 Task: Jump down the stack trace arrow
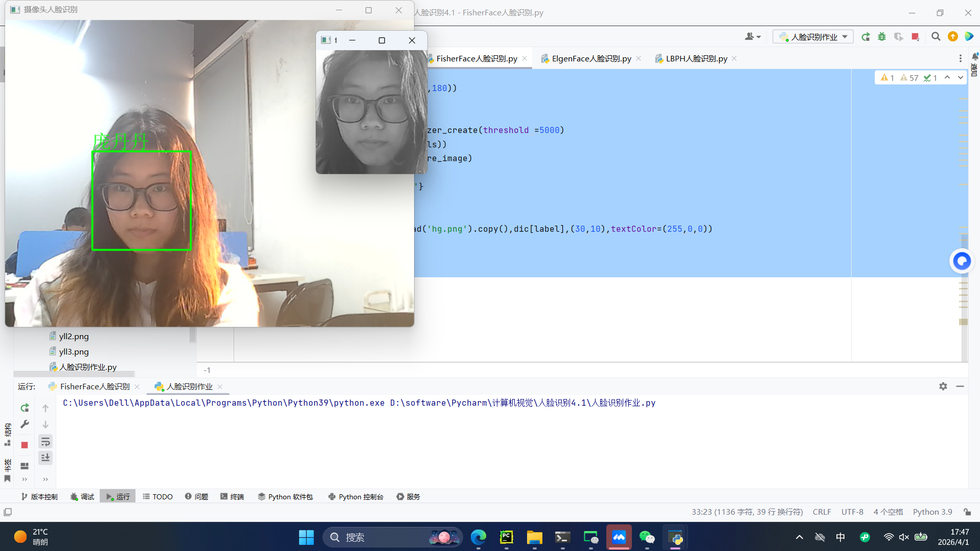[x=45, y=425]
